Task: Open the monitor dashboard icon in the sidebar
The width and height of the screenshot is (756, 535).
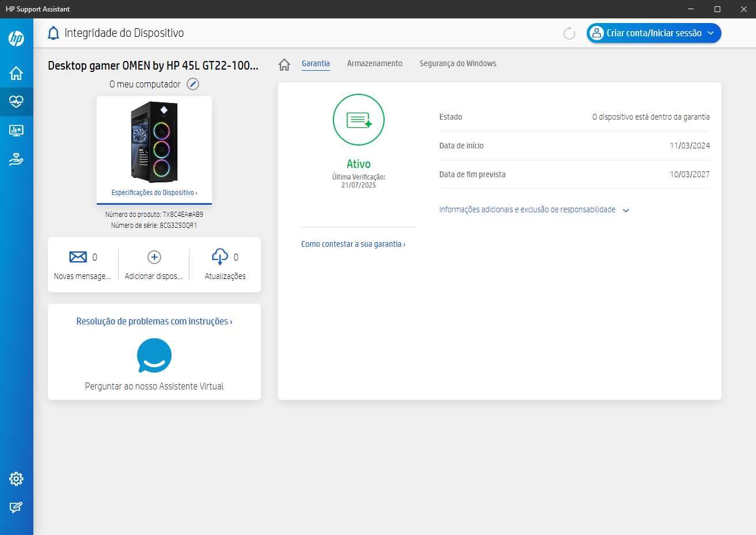Action: point(16,131)
